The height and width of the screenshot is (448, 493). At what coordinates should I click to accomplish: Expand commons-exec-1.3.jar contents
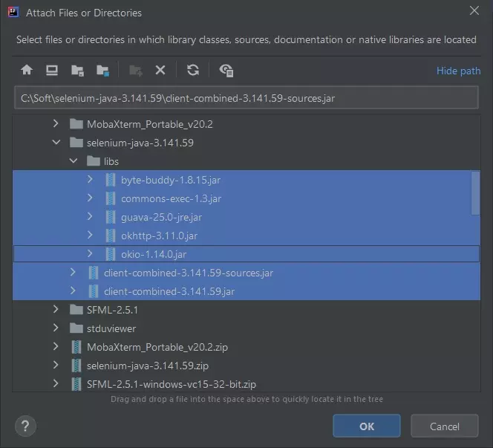point(90,198)
